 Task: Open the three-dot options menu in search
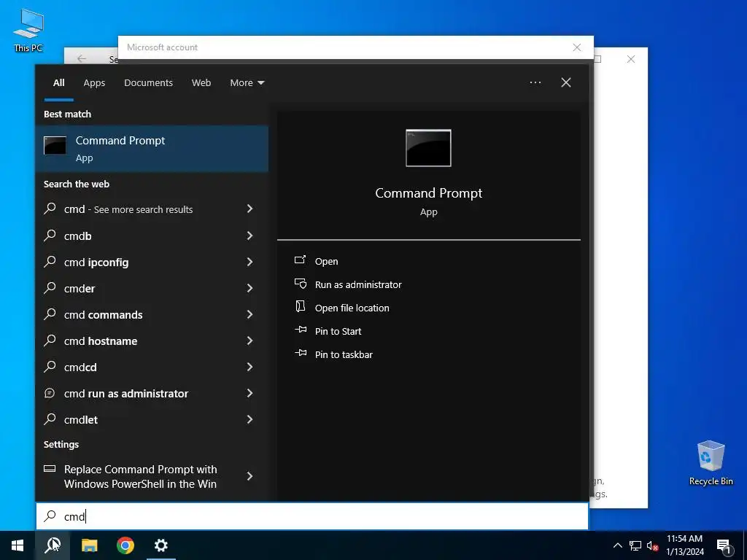point(535,83)
